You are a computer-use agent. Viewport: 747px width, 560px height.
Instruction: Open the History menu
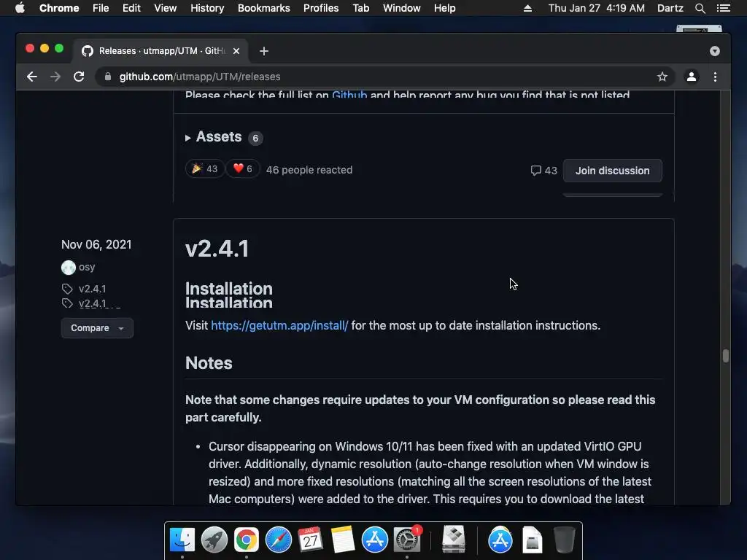(x=207, y=8)
